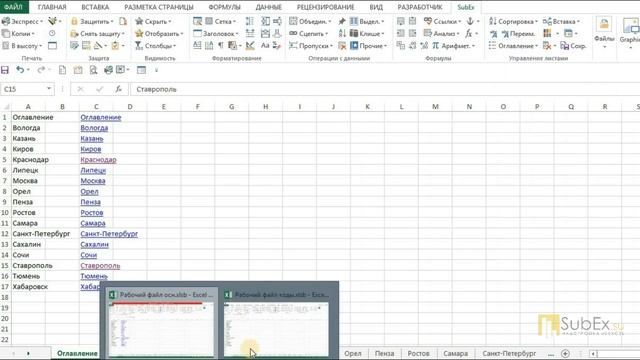Follow the Вологда hyperlink in column C
640x360 pixels.
point(94,128)
